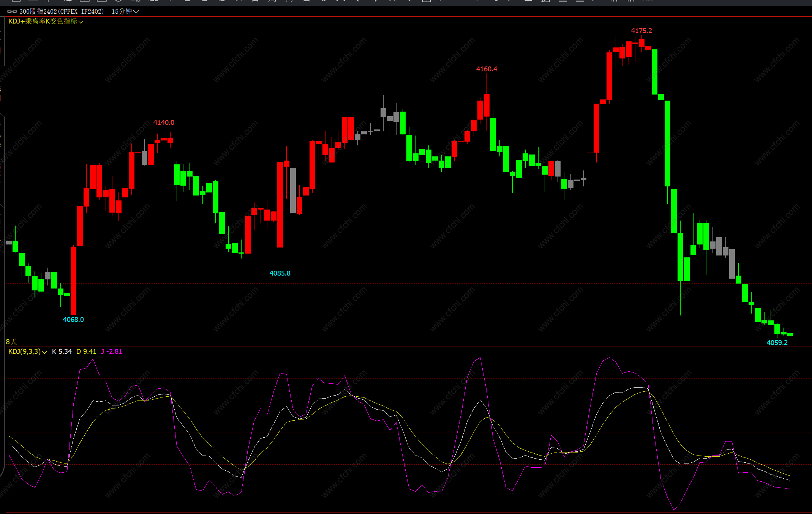Click the J line trough at far right bottom
This screenshot has height=514, width=812.
click(x=674, y=509)
